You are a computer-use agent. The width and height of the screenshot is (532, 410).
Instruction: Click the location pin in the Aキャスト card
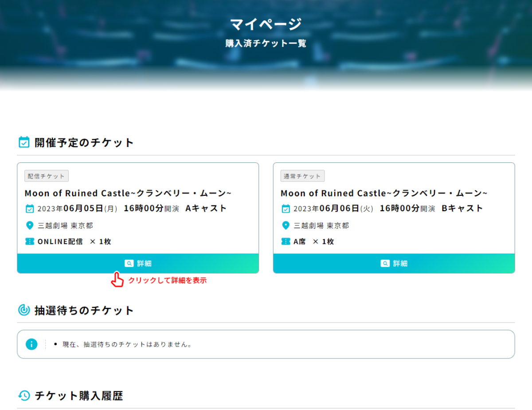coord(30,225)
